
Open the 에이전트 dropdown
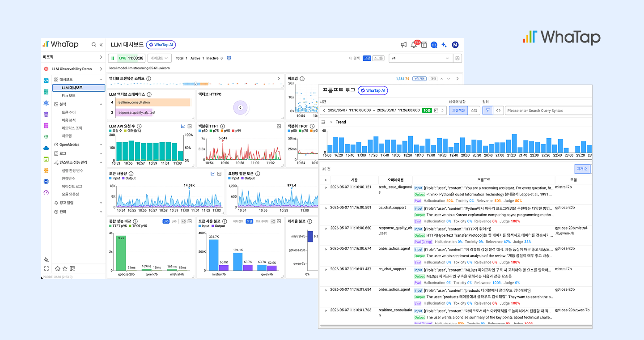coord(160,58)
